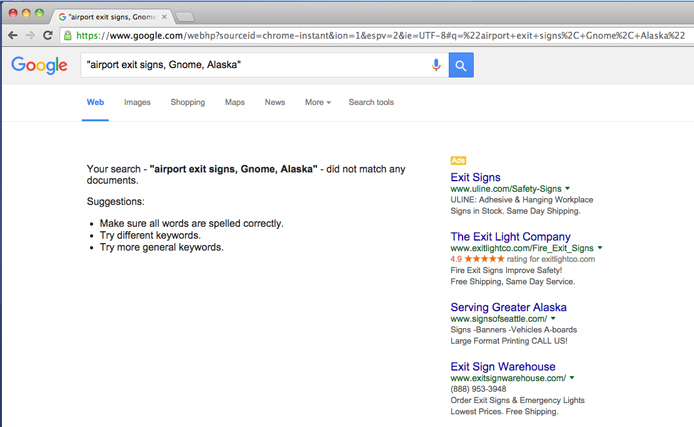This screenshot has width=694, height=427.
Task: Close the current browser tab
Action: [164, 17]
